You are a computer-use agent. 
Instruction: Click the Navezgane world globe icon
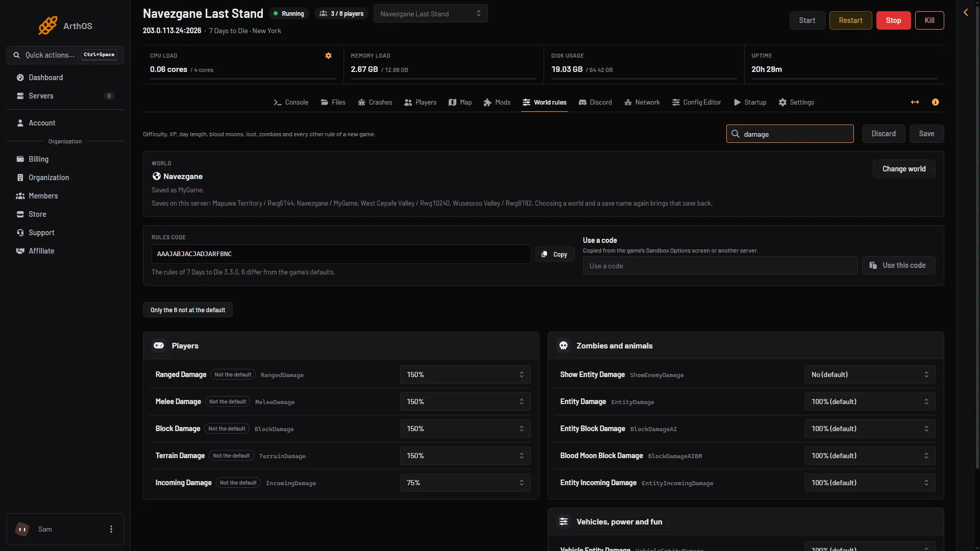(157, 176)
